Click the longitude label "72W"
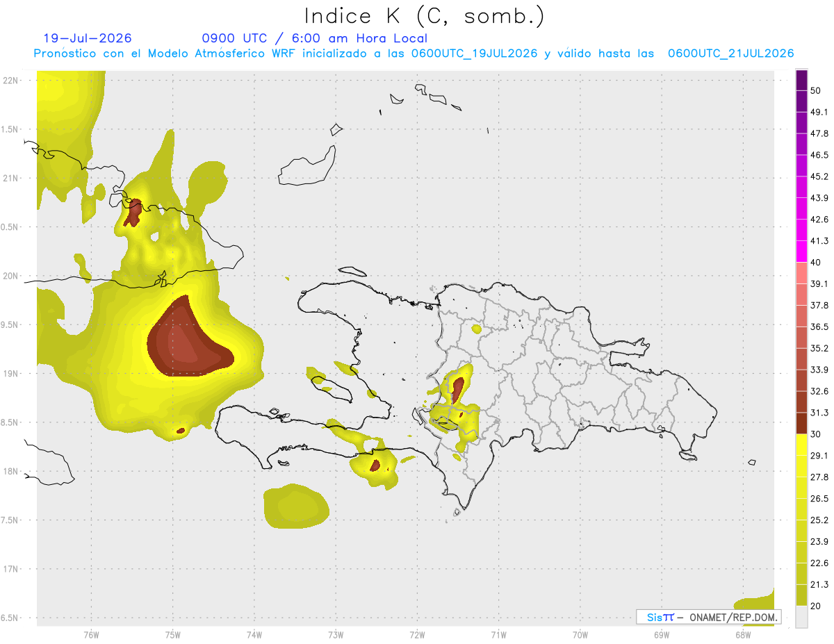Viewport: 834px width, 644px height. click(x=417, y=634)
